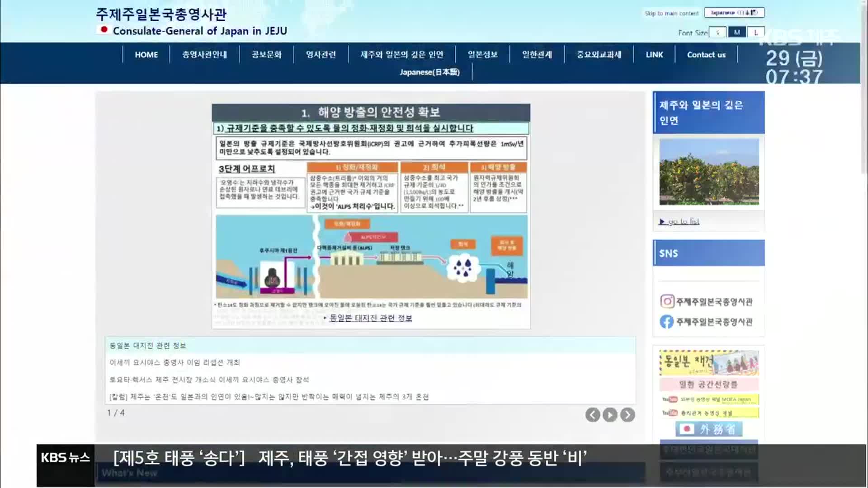The height and width of the screenshot is (488, 868).
Task: Open 제주와 일본의 깊은 인연 menu item
Action: click(x=401, y=55)
